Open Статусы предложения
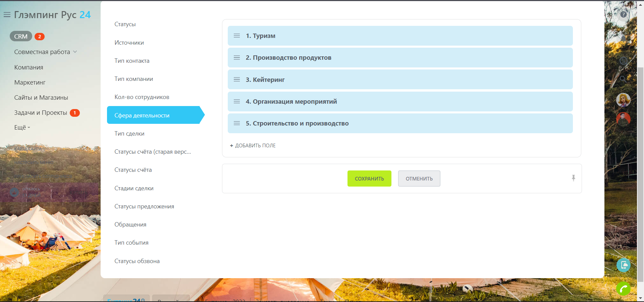Viewport: 644px width, 302px height. pyautogui.click(x=144, y=206)
